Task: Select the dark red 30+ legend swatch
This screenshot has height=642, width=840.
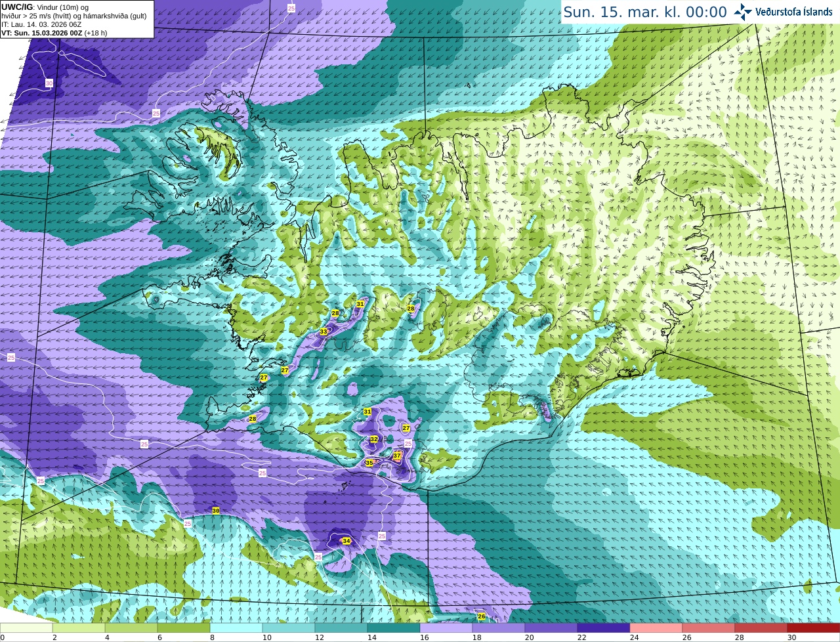Action: 814,628
